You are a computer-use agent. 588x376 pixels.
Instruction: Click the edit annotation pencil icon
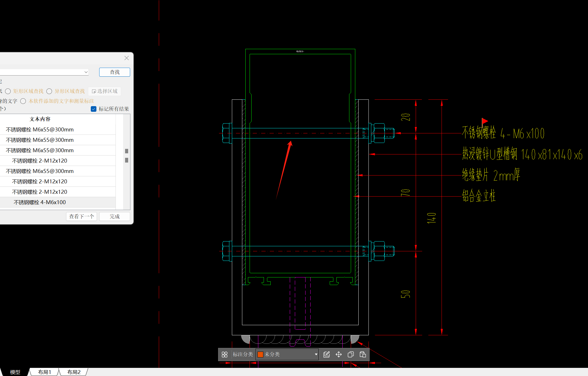(x=326, y=354)
